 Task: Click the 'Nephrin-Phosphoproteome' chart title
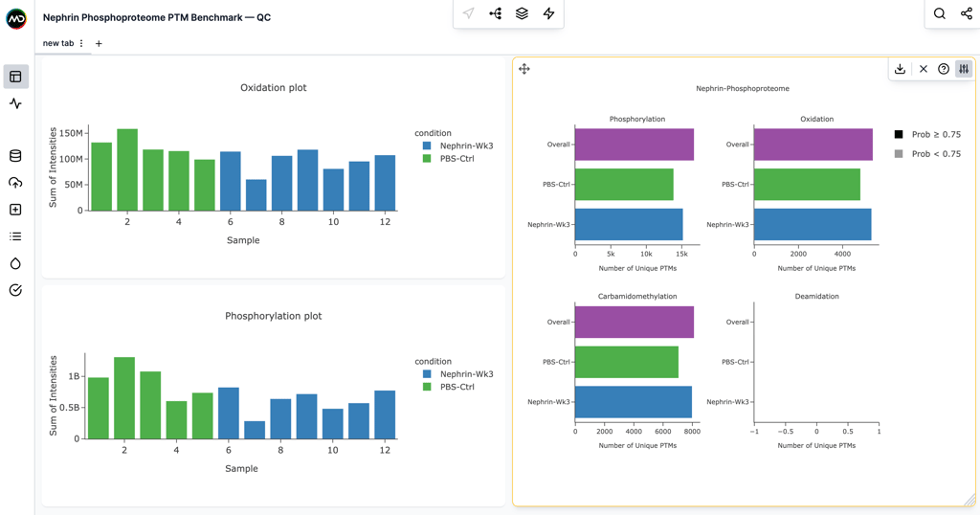pos(743,89)
